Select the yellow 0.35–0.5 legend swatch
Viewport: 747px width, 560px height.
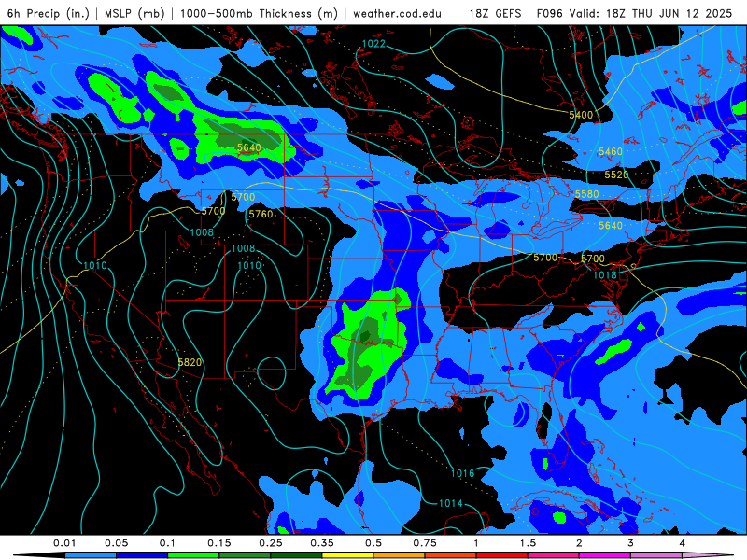point(347,555)
